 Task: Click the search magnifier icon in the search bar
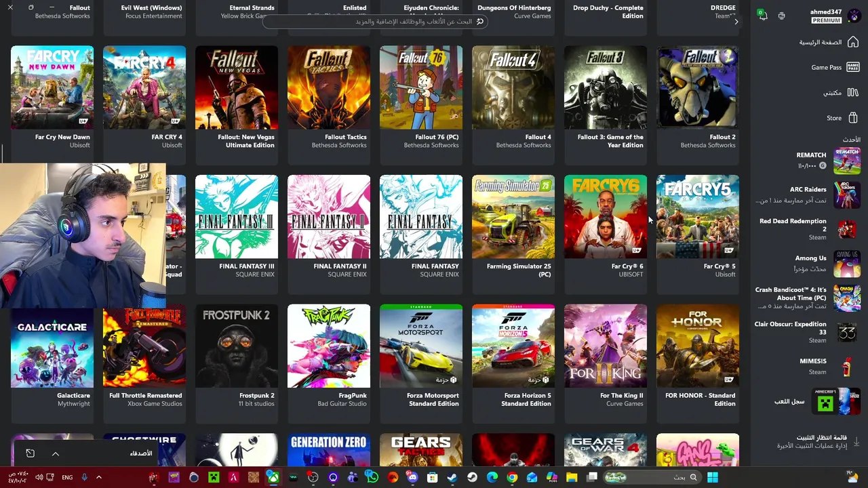click(480, 21)
